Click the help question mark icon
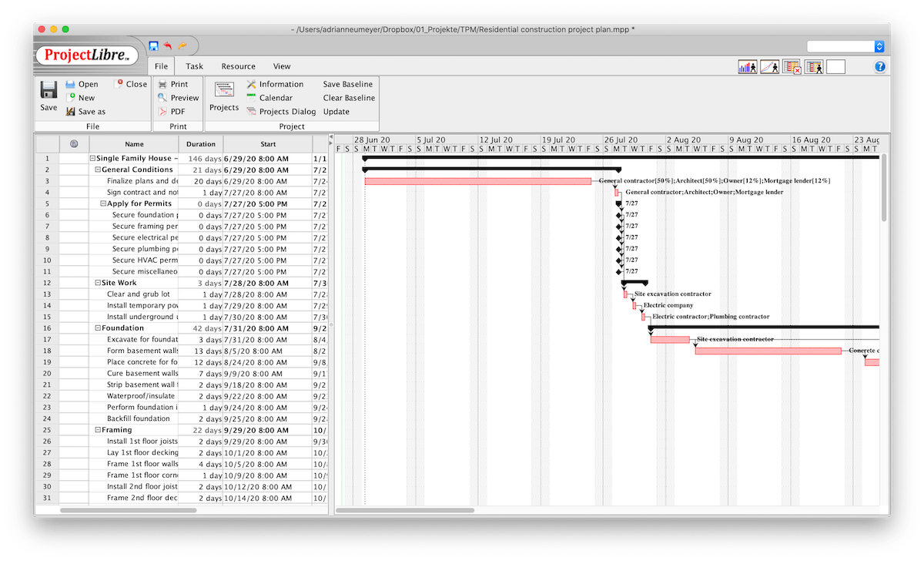 (x=880, y=67)
